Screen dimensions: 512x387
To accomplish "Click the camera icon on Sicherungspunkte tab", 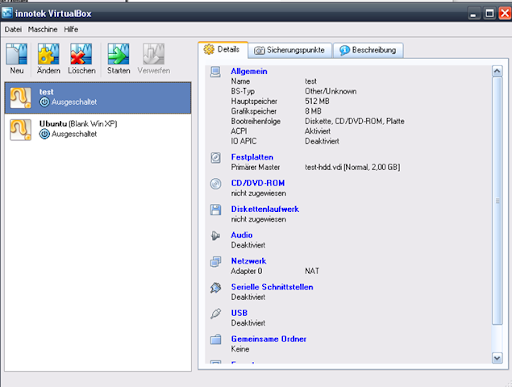I will [259, 50].
